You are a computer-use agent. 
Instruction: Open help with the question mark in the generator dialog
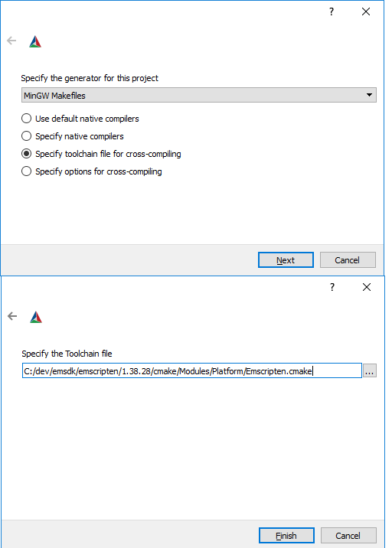[x=332, y=11]
